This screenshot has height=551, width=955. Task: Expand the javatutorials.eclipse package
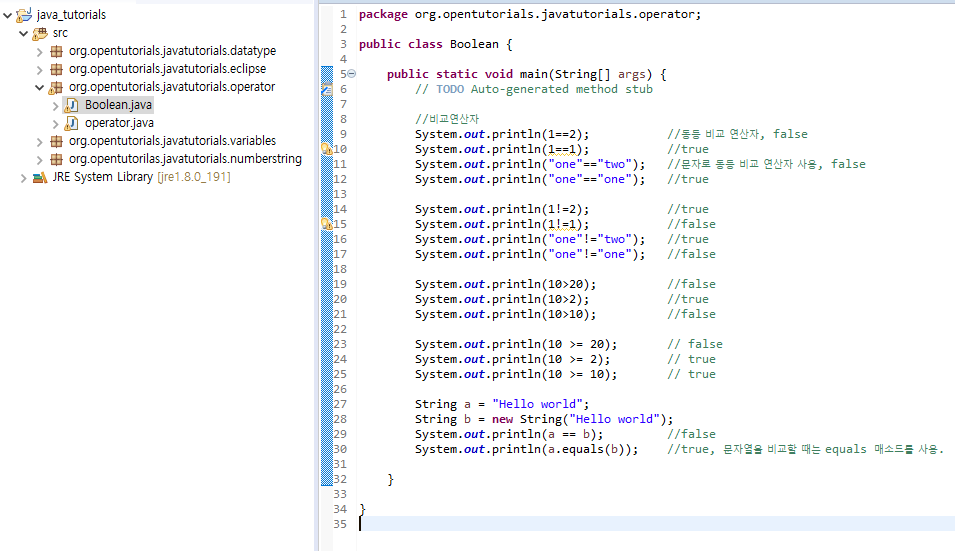(40, 69)
